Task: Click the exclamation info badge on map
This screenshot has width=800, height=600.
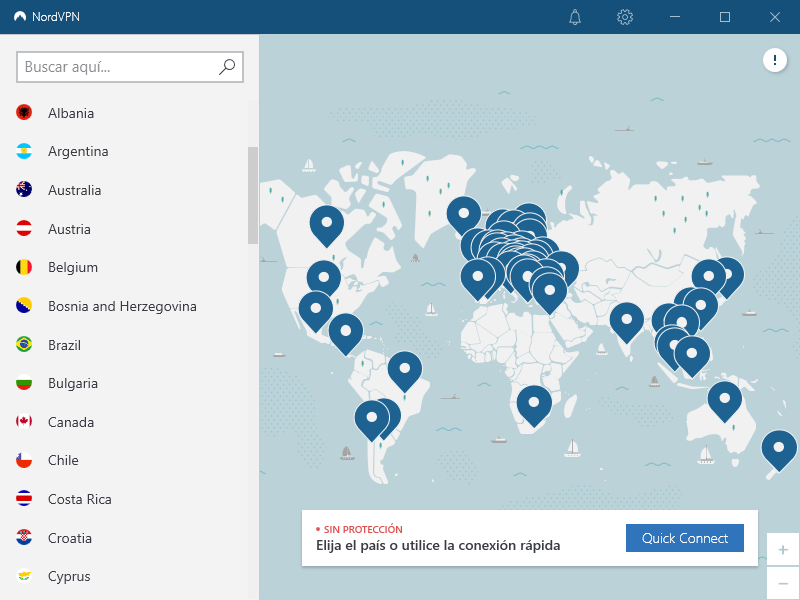Action: pyautogui.click(x=774, y=60)
